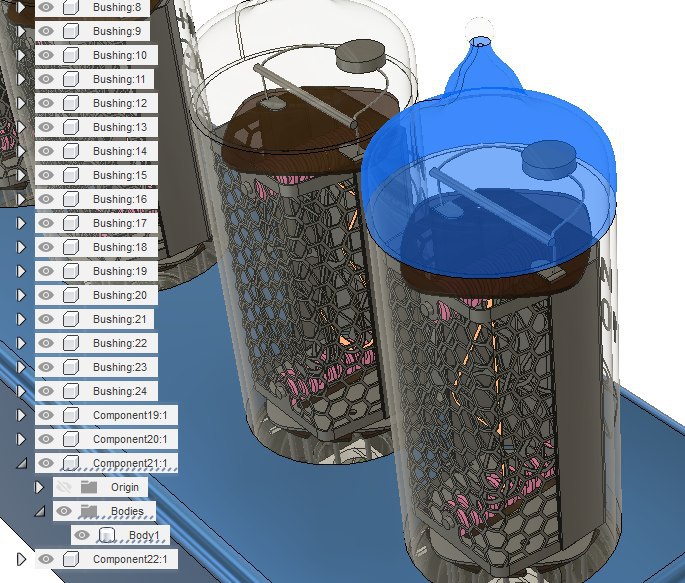This screenshot has height=583, width=685.
Task: Expand the Bushing:17 node
Action: [x=21, y=223]
